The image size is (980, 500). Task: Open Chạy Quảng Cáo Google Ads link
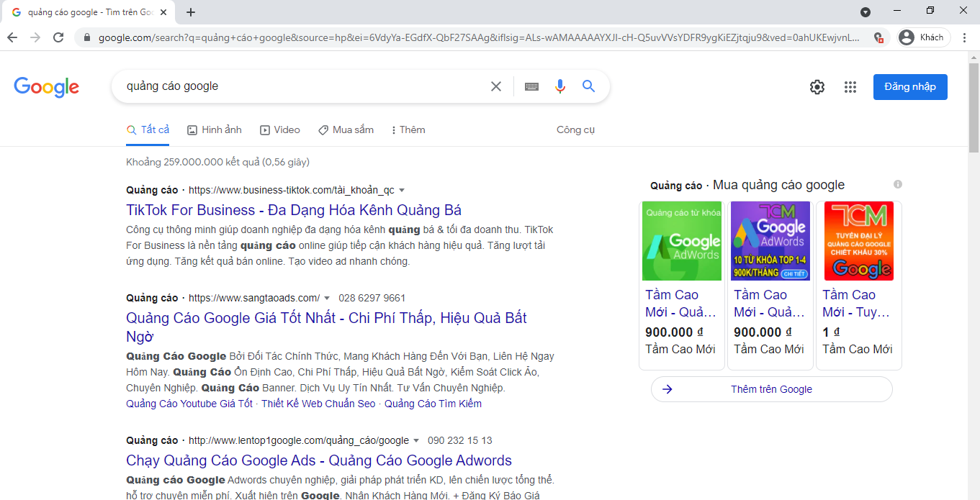(319, 460)
